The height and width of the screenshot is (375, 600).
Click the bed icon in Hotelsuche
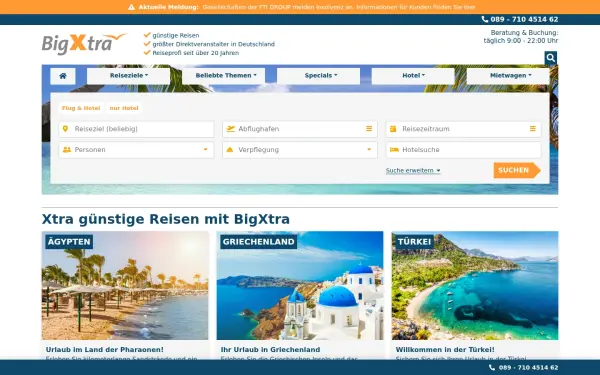(x=394, y=150)
